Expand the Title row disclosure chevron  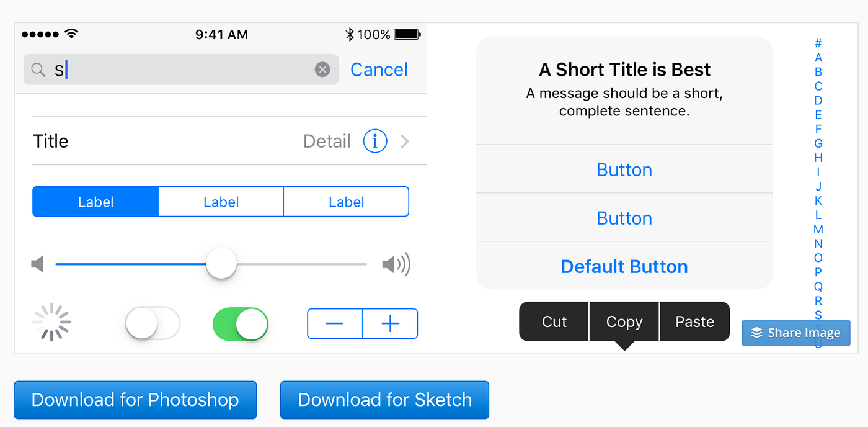[x=405, y=142]
